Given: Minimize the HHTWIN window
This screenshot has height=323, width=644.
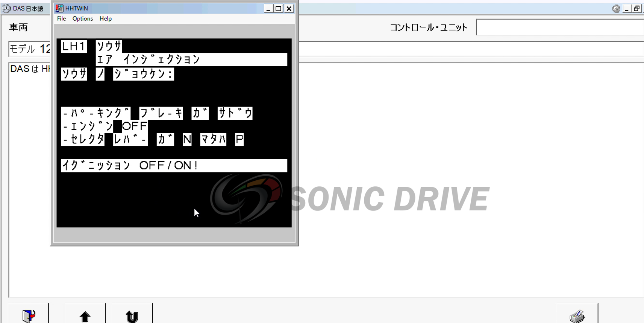Looking at the screenshot, I should pos(268,8).
